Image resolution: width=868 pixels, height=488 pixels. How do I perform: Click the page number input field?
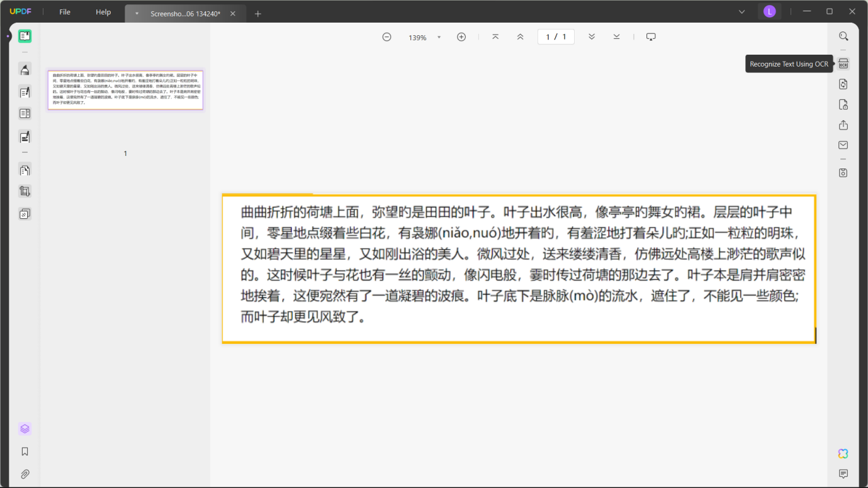pyautogui.click(x=556, y=36)
